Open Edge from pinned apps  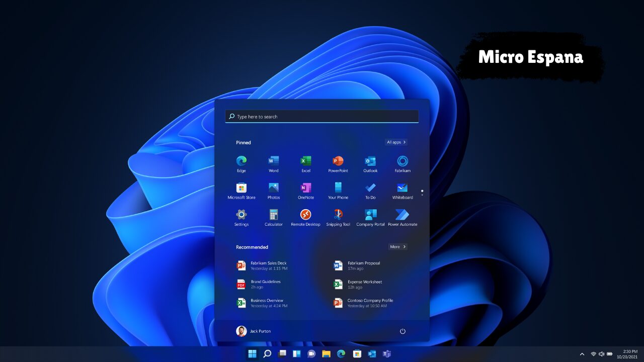242,161
